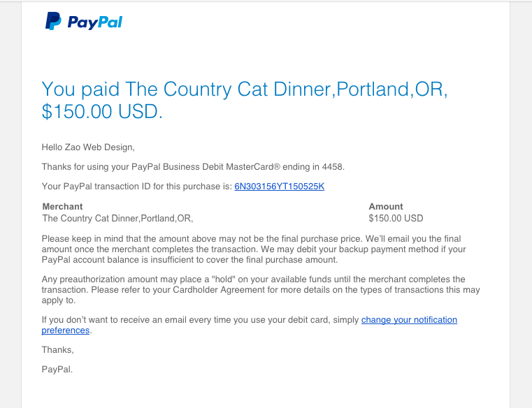
Task: Select the $150.00 USD value under Amount
Action: coord(396,218)
